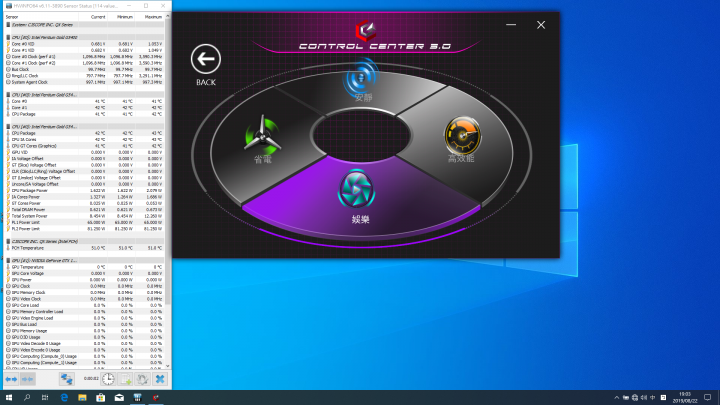Open Task View on the taskbar

[x=45, y=398]
